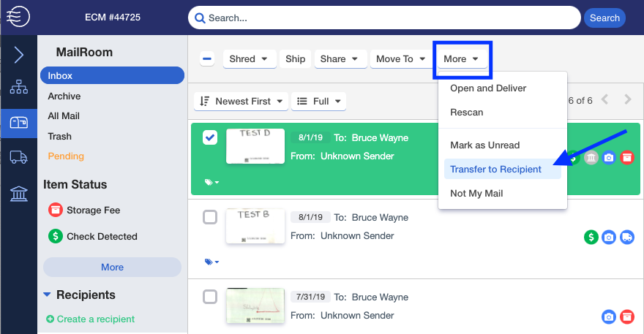Click the 7/31/19 date badge

pyautogui.click(x=310, y=297)
